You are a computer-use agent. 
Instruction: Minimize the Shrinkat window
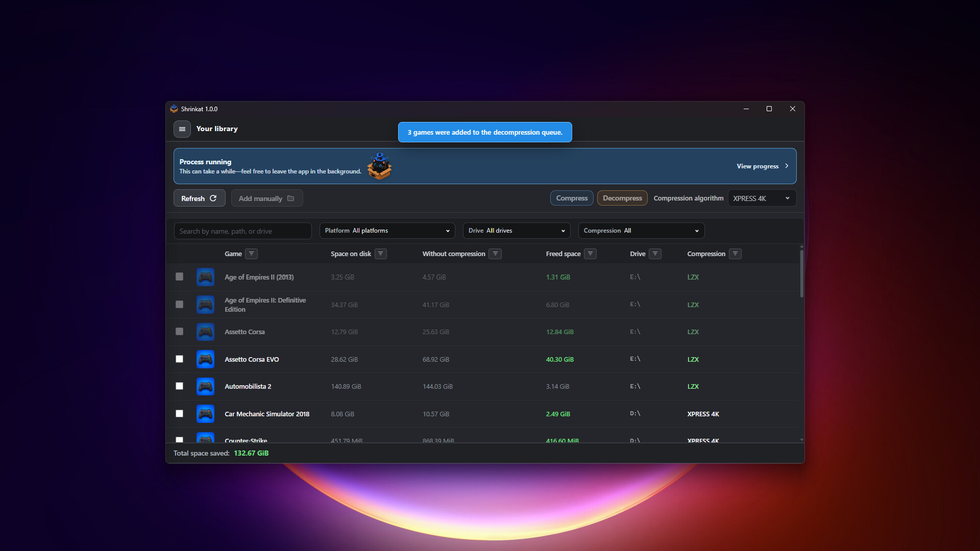[x=746, y=109]
